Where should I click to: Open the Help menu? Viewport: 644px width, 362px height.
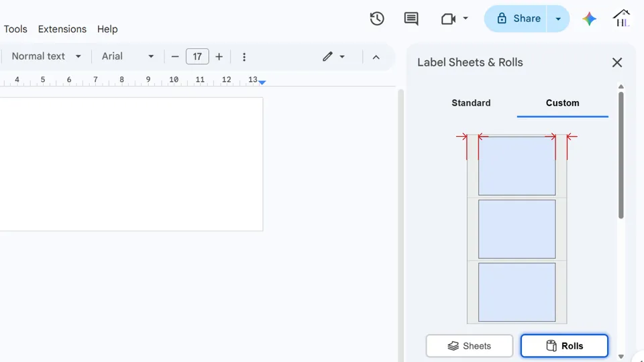tap(107, 29)
